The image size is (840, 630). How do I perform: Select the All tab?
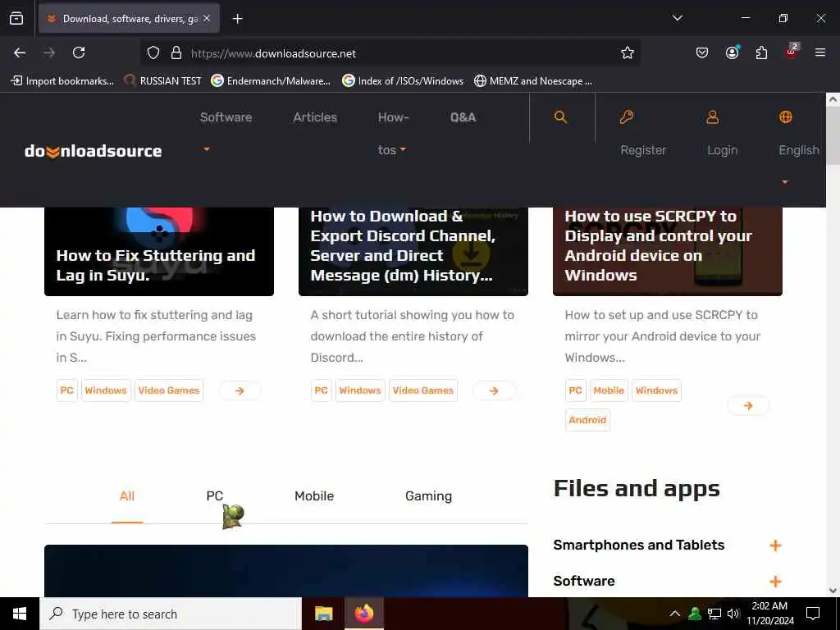127,496
